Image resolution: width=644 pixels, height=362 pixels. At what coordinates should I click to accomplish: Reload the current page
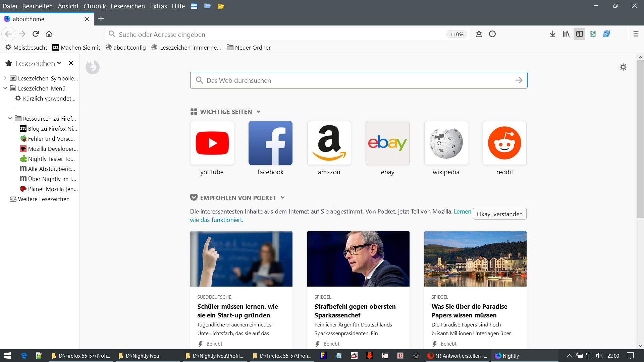coord(36,34)
